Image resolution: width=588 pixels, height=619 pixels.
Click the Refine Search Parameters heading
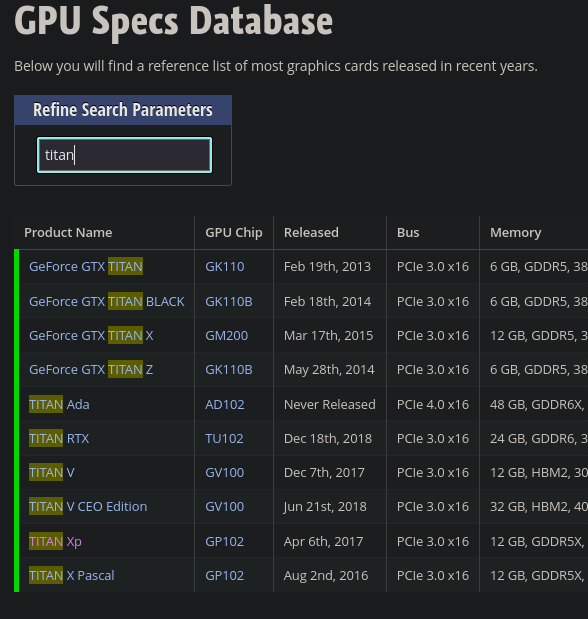(x=123, y=110)
